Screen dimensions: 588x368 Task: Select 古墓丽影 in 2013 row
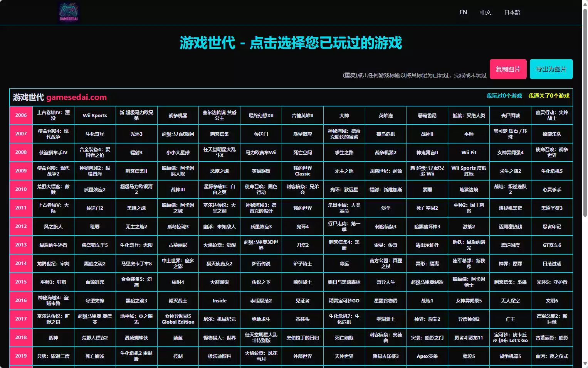point(178,245)
